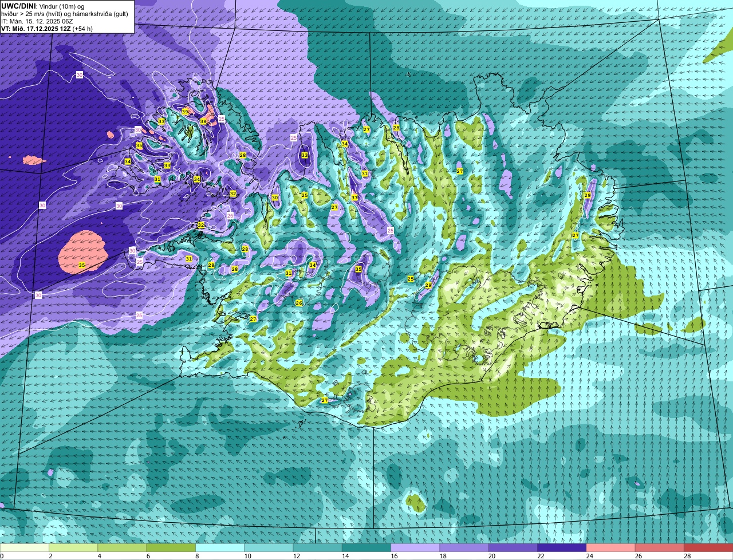Click the 2–4 m/s legend color swatch
Image resolution: width=733 pixels, height=560 pixels.
73,548
